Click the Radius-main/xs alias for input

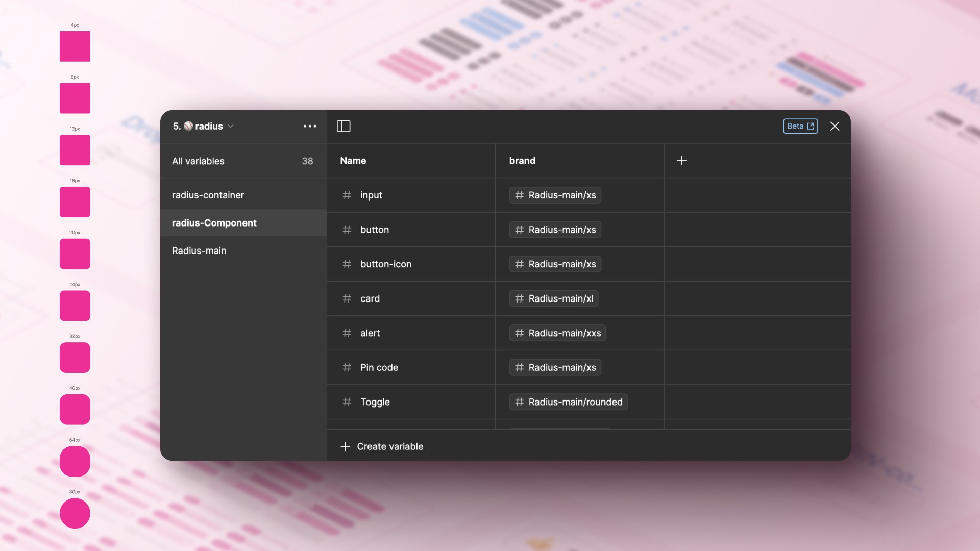[x=555, y=195]
